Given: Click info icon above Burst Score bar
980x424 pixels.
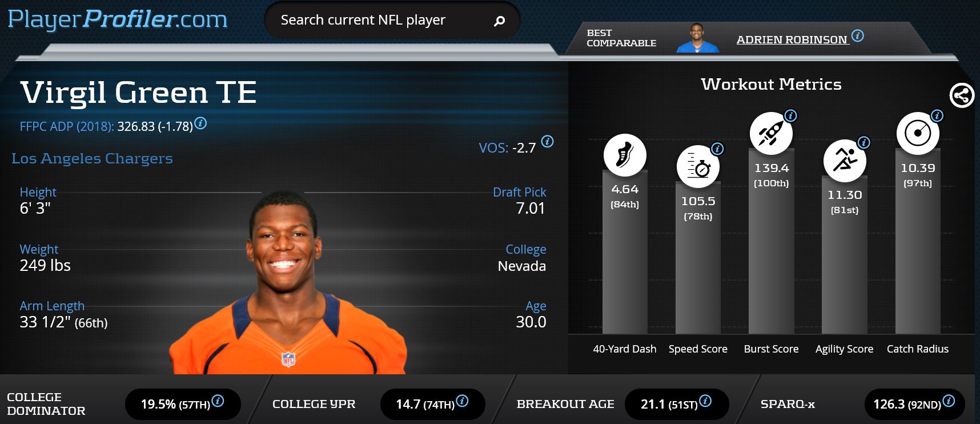Looking at the screenshot, I should [x=790, y=115].
